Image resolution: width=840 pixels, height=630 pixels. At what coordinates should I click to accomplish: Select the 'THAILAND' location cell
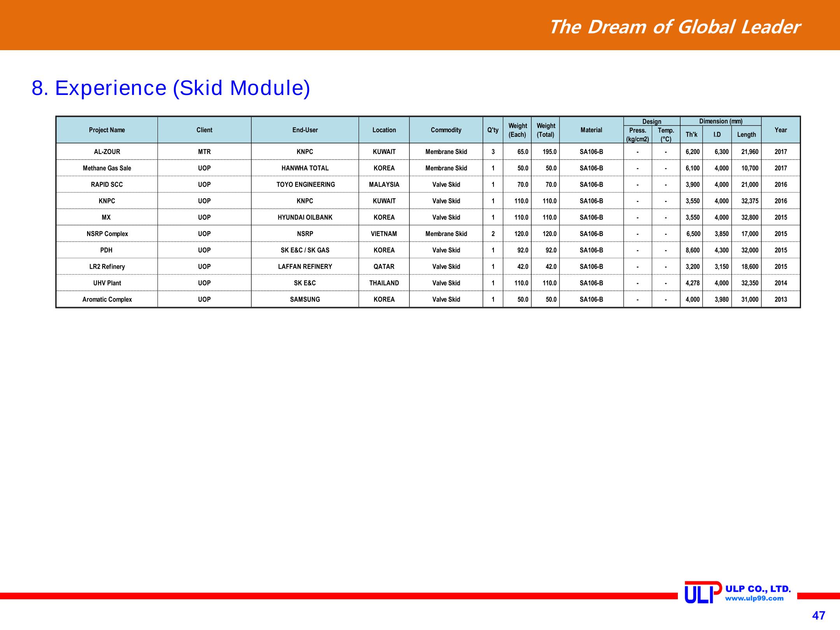pyautogui.click(x=384, y=283)
